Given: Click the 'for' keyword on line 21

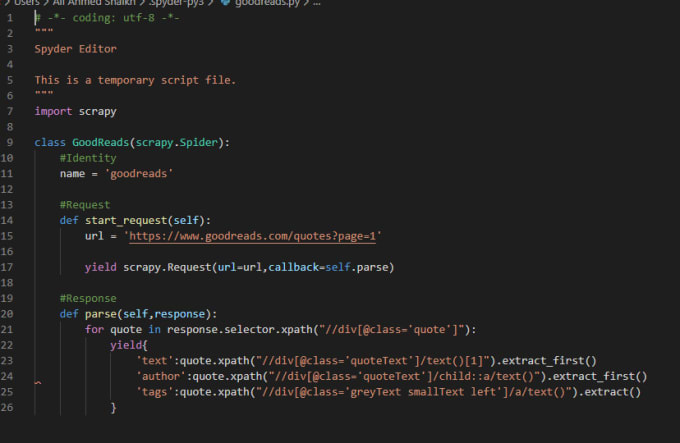Looking at the screenshot, I should click(95, 330).
